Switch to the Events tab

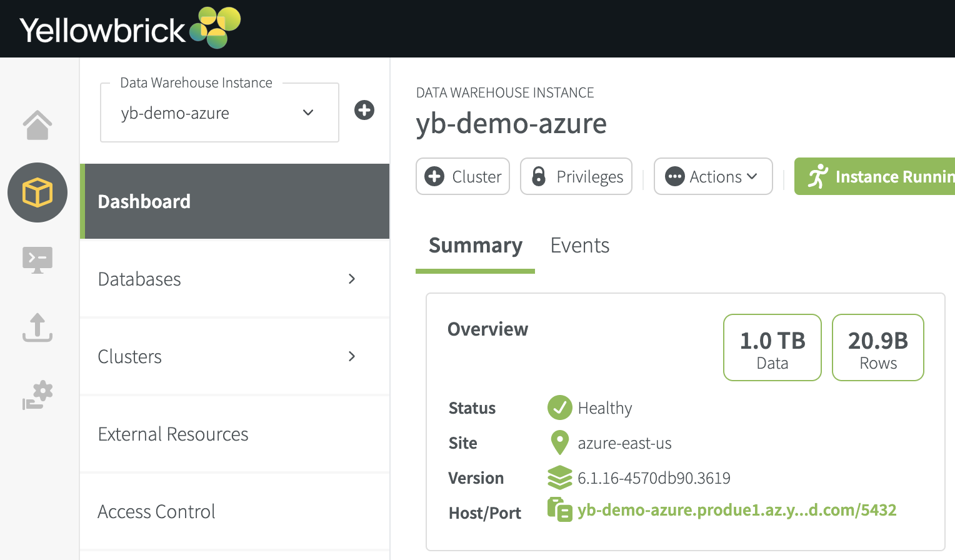coord(579,246)
